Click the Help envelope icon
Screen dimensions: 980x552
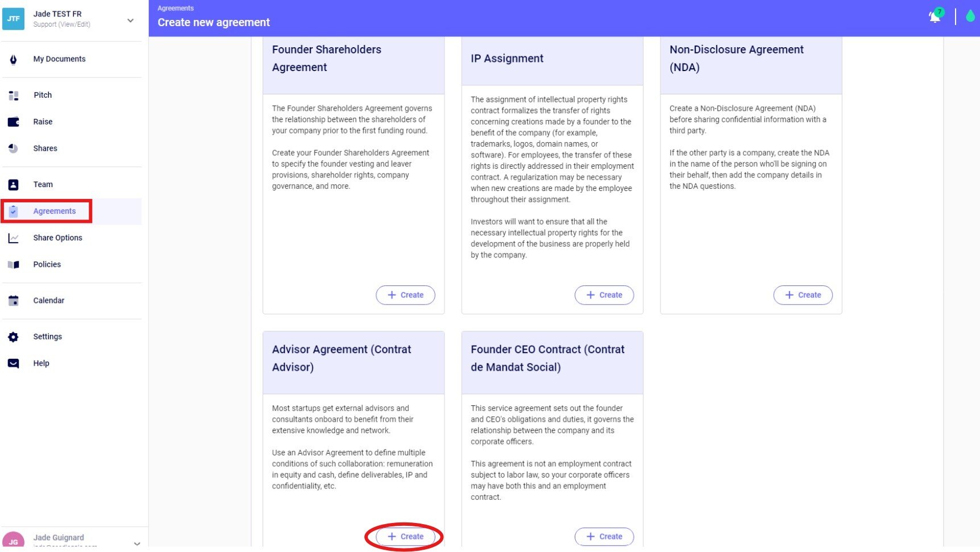14,364
